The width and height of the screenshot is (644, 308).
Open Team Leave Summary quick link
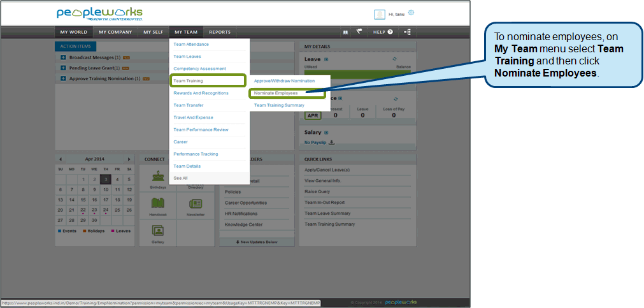tap(328, 213)
